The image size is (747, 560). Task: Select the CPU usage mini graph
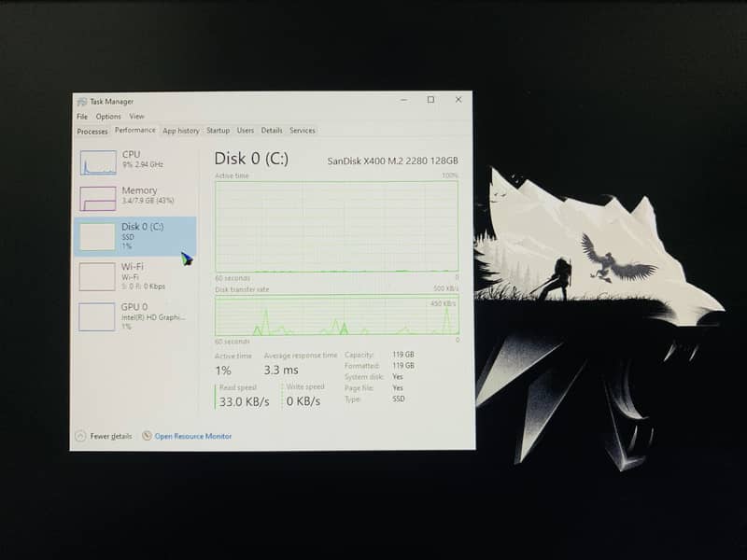(x=98, y=162)
